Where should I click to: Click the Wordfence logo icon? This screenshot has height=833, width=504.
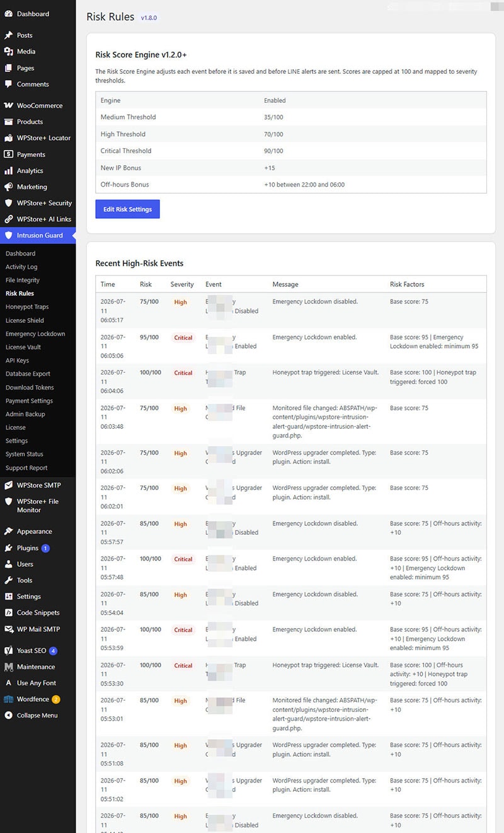(8, 699)
